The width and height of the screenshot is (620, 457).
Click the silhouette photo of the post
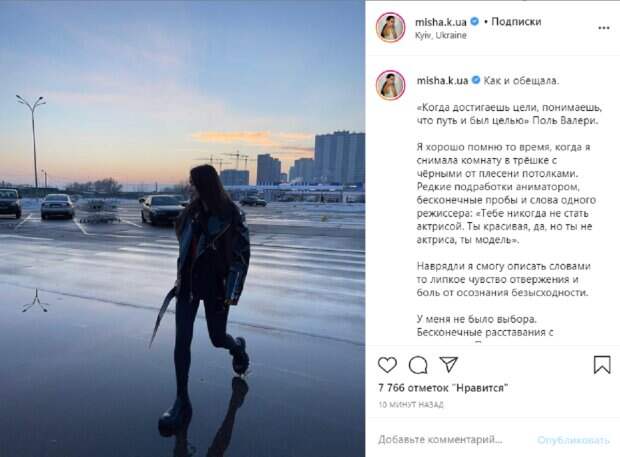tap(182, 228)
